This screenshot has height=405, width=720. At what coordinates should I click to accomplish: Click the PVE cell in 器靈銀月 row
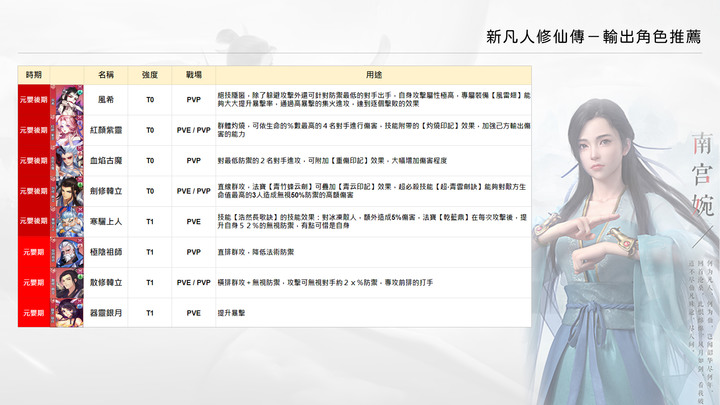[193, 313]
